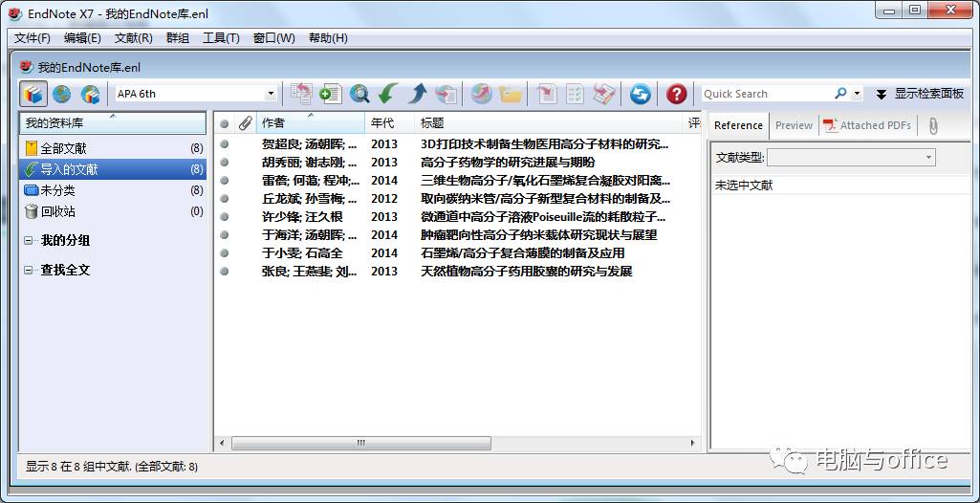The image size is (980, 503).
Task: Click the 显示检索面板 double-arrow icon
Action: (882, 95)
